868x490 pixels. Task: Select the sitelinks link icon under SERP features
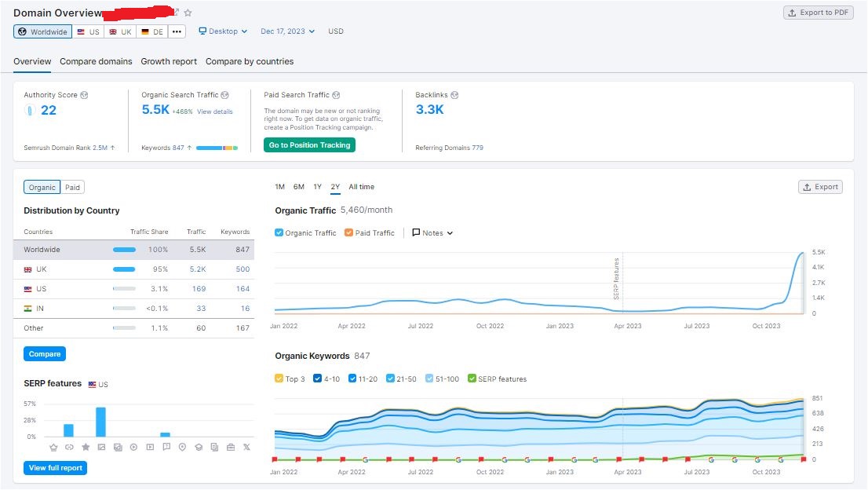pos(68,447)
